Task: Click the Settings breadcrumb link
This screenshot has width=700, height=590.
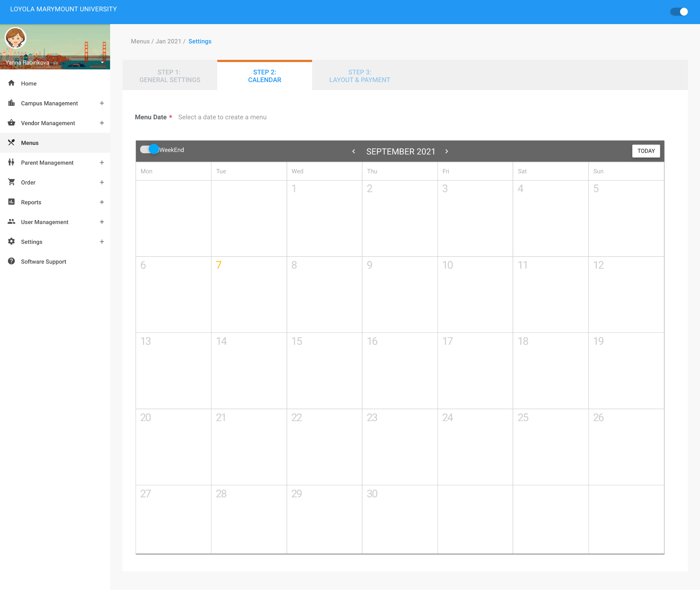Action: (x=200, y=41)
